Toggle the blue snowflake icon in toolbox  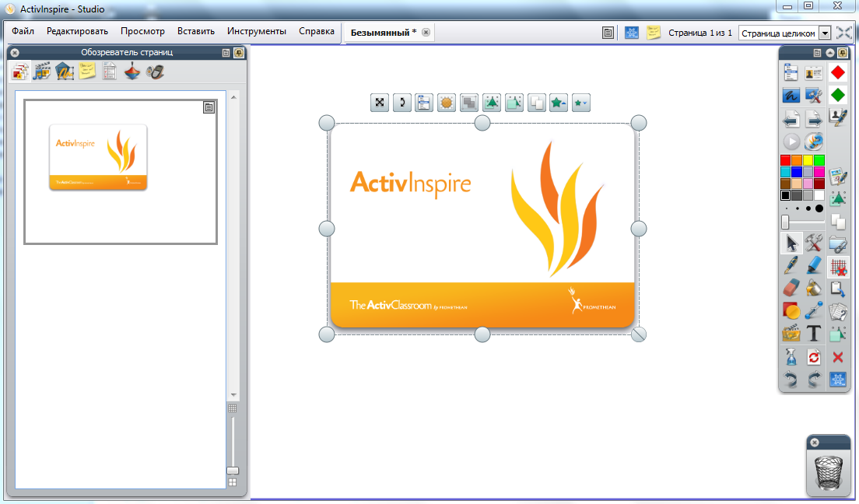pyautogui.click(x=838, y=379)
